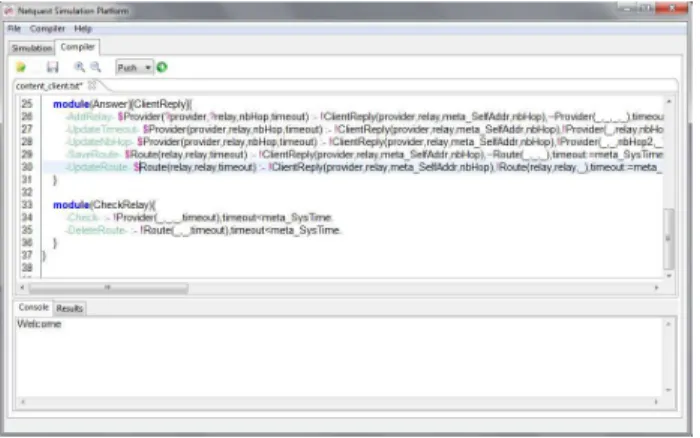Click the editor vertical scrollbar thumb
This screenshot has width=700, height=438.
click(669, 238)
